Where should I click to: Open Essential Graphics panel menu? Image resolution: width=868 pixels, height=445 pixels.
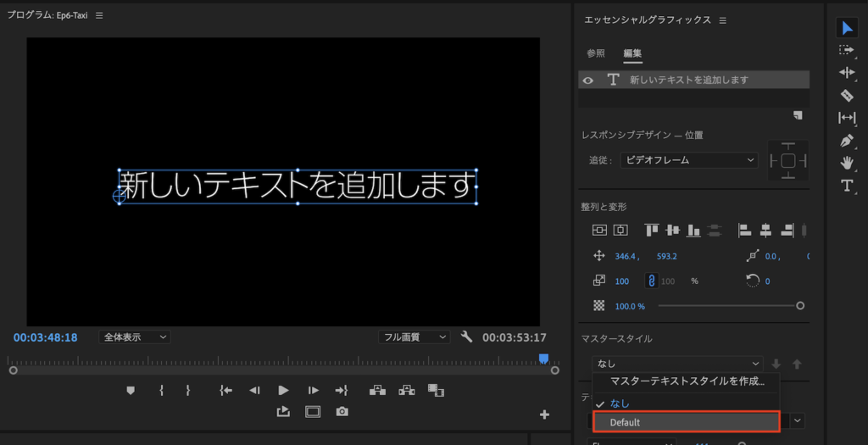click(722, 20)
